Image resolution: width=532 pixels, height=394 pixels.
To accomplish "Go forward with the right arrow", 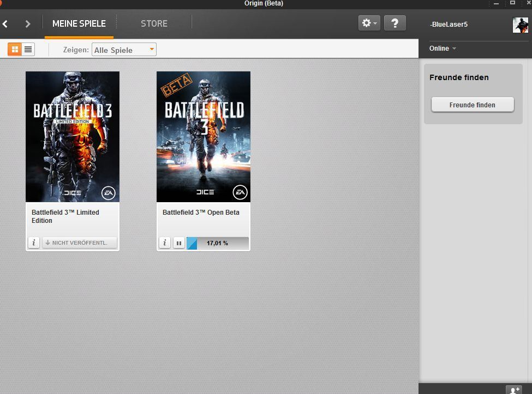I will click(28, 24).
